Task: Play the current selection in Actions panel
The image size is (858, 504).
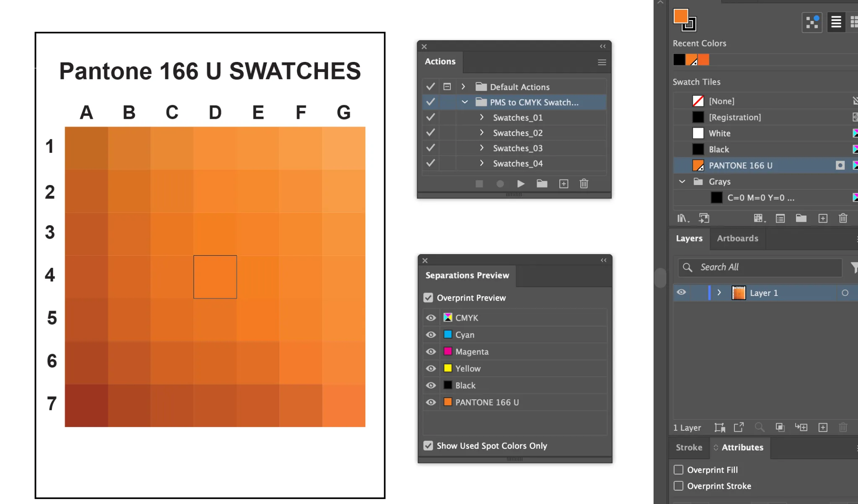Action: point(521,184)
